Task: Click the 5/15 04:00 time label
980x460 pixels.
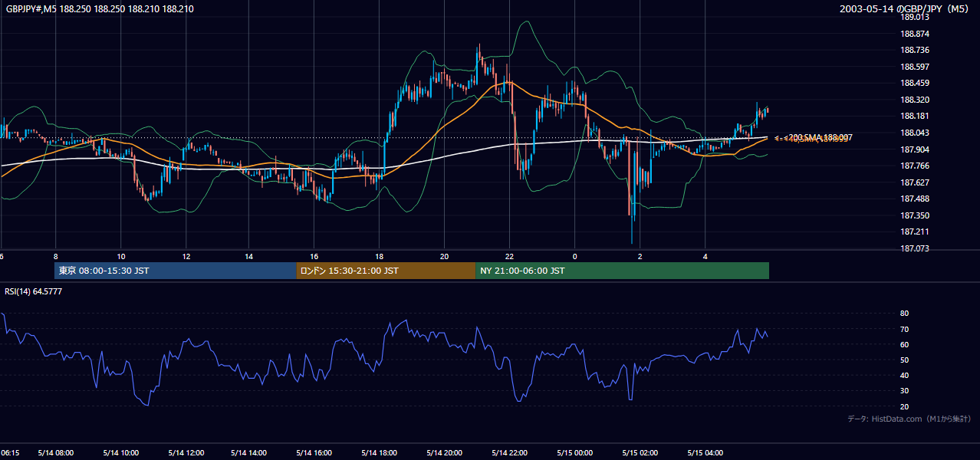Action: click(x=705, y=453)
